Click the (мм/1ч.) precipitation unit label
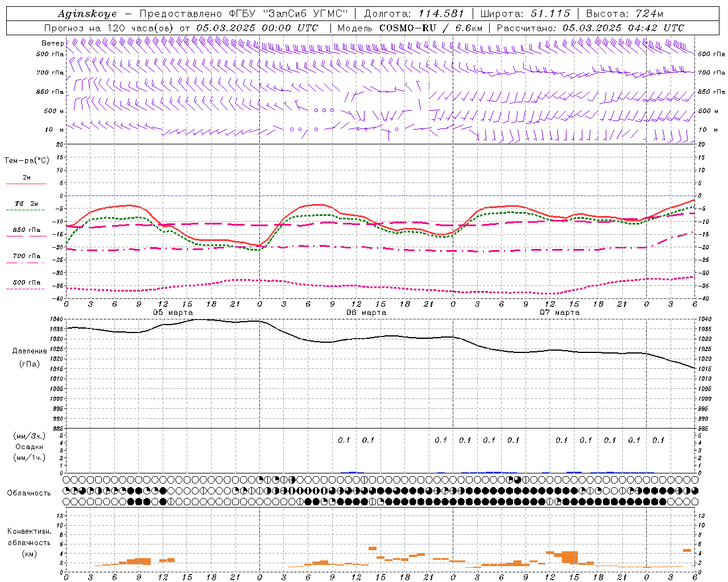 [x=30, y=458]
